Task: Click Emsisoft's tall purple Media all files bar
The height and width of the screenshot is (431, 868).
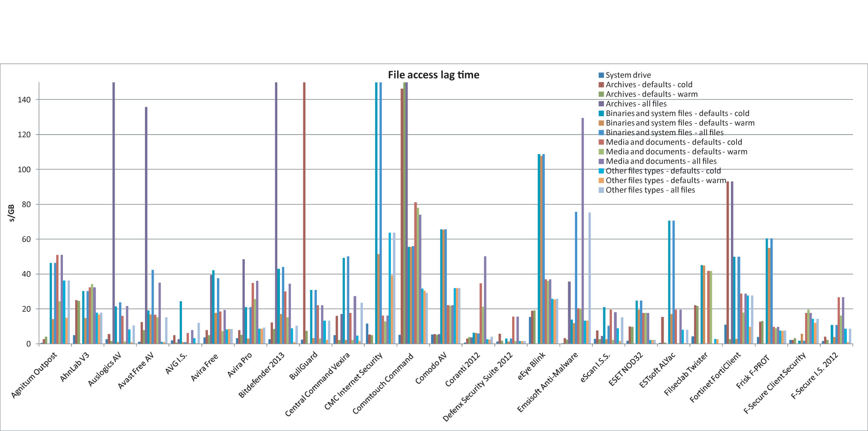Action: point(583,231)
